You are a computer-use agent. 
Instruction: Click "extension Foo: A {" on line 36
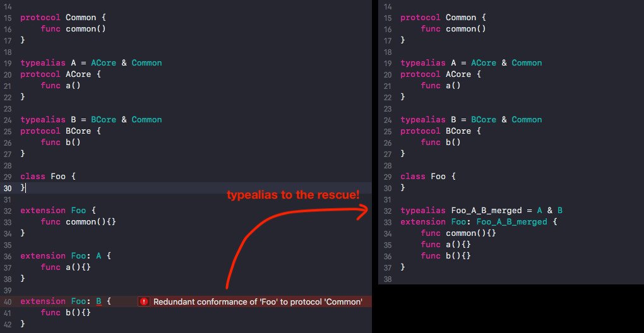[x=65, y=256]
